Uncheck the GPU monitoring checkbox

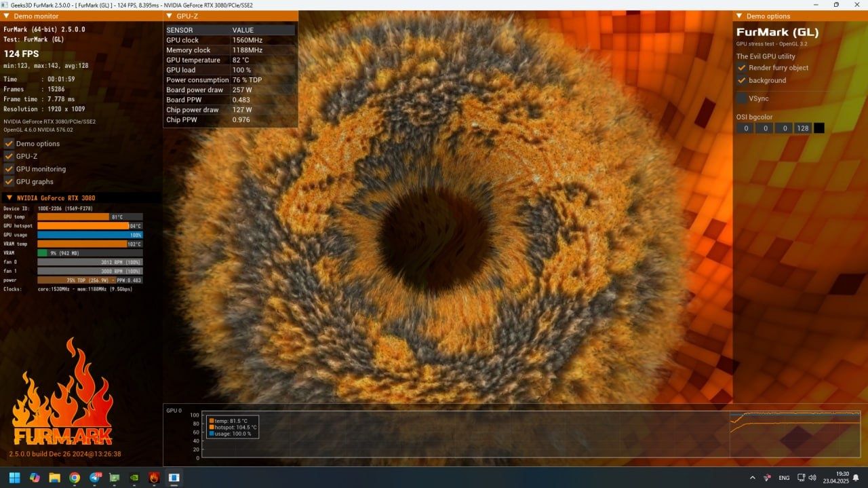9,169
